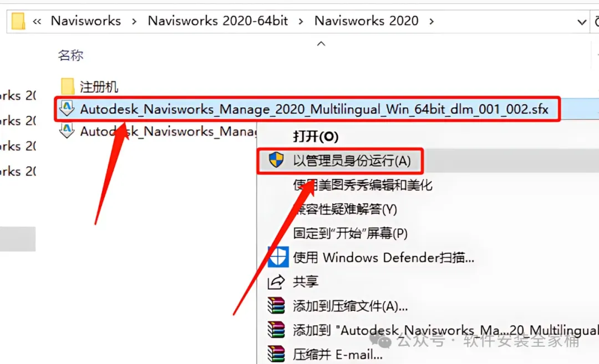Screen dimensions: 599x364
Task: Sort files by the 名称 column header
Action: click(x=70, y=55)
